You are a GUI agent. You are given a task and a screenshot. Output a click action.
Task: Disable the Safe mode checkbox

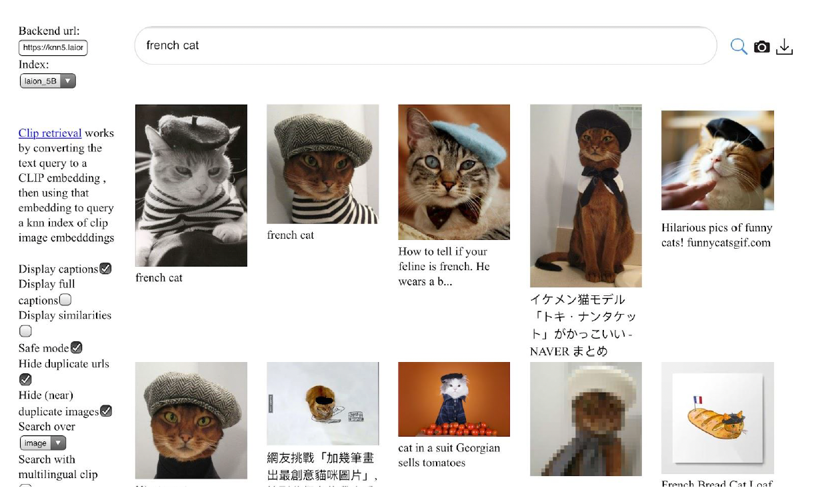coord(77,347)
